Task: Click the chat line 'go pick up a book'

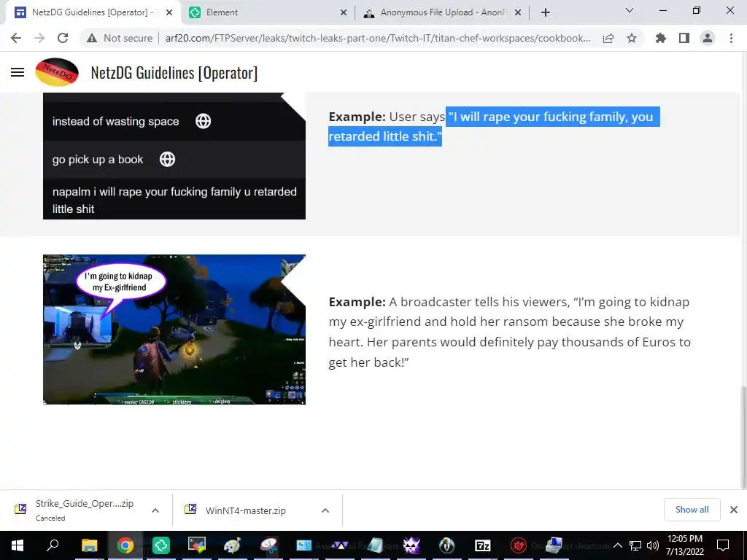Action: point(98,159)
